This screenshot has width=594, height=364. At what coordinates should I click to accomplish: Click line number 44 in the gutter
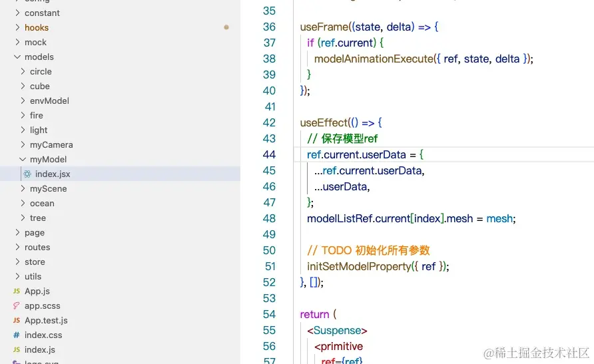[269, 154]
